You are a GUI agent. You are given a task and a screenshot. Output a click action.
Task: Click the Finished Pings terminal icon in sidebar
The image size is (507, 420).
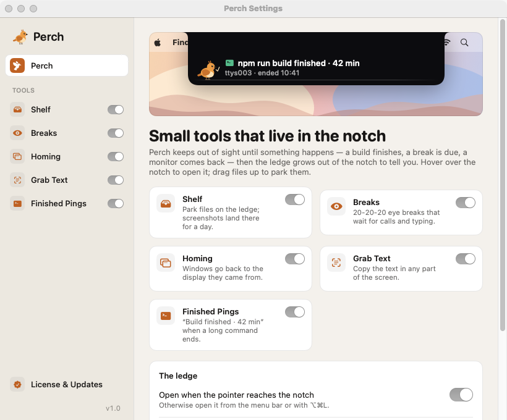click(17, 204)
